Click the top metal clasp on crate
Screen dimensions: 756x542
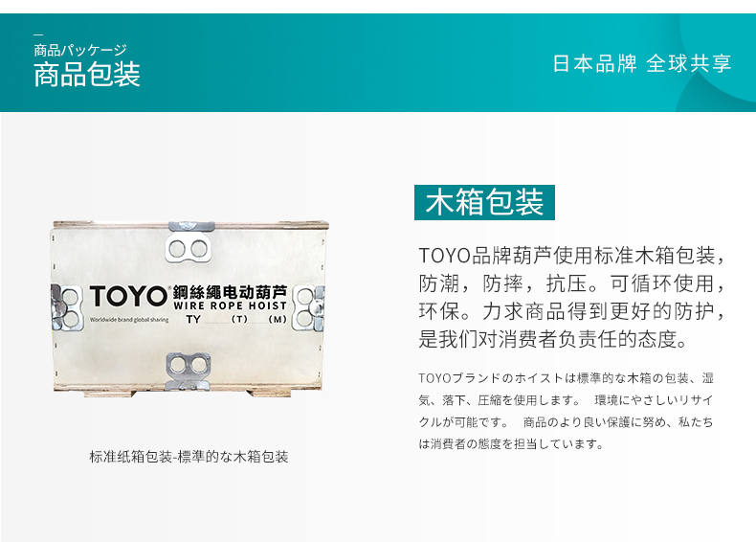coord(189,243)
